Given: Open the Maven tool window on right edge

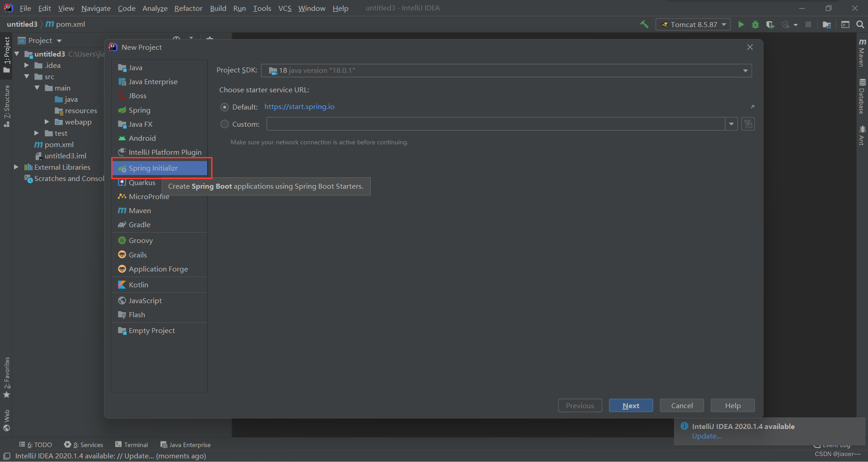Looking at the screenshot, I should coord(862,52).
